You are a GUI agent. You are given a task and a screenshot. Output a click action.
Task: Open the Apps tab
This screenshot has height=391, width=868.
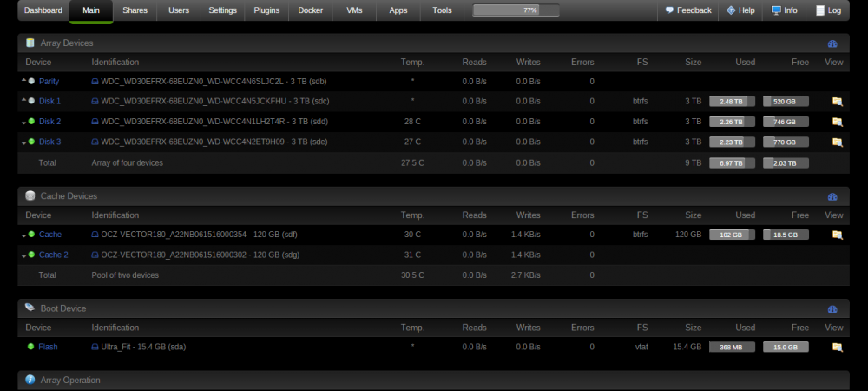point(398,10)
